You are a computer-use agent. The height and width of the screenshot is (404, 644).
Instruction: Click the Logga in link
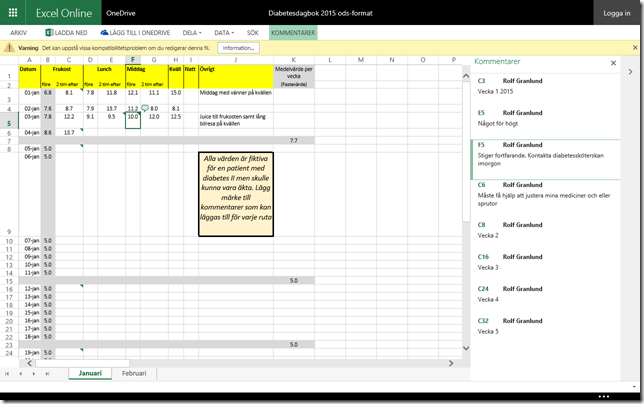(616, 12)
